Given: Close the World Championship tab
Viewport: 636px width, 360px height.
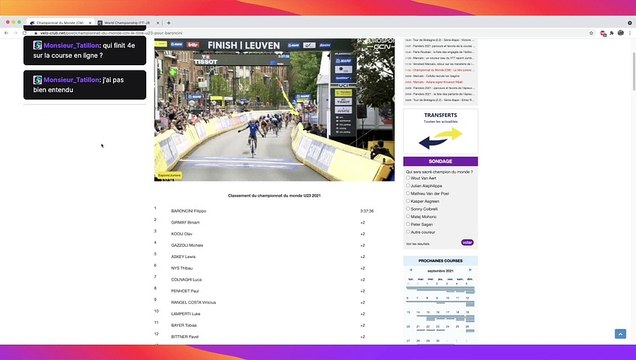Looking at the screenshot, I should (158, 23).
